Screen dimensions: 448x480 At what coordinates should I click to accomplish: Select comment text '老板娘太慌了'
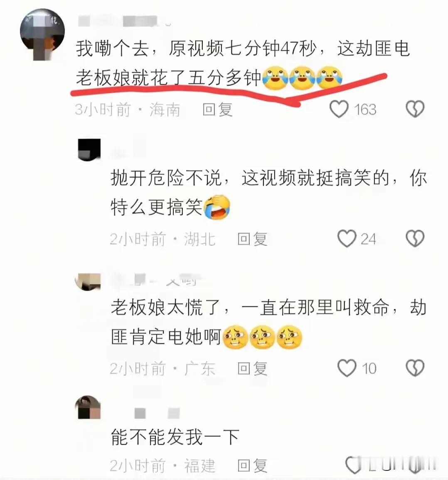(x=165, y=307)
